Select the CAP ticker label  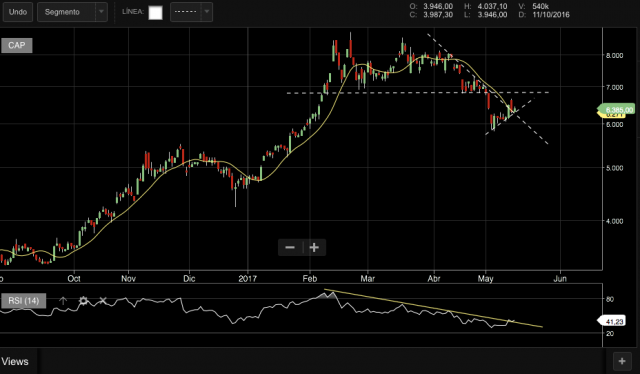(x=17, y=45)
